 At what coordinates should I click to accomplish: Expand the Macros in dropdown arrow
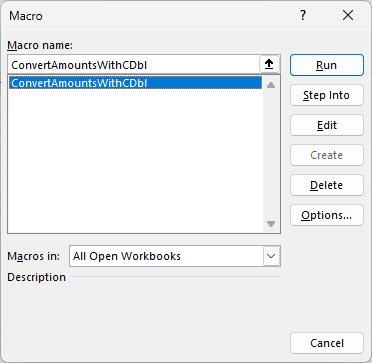tap(271, 256)
